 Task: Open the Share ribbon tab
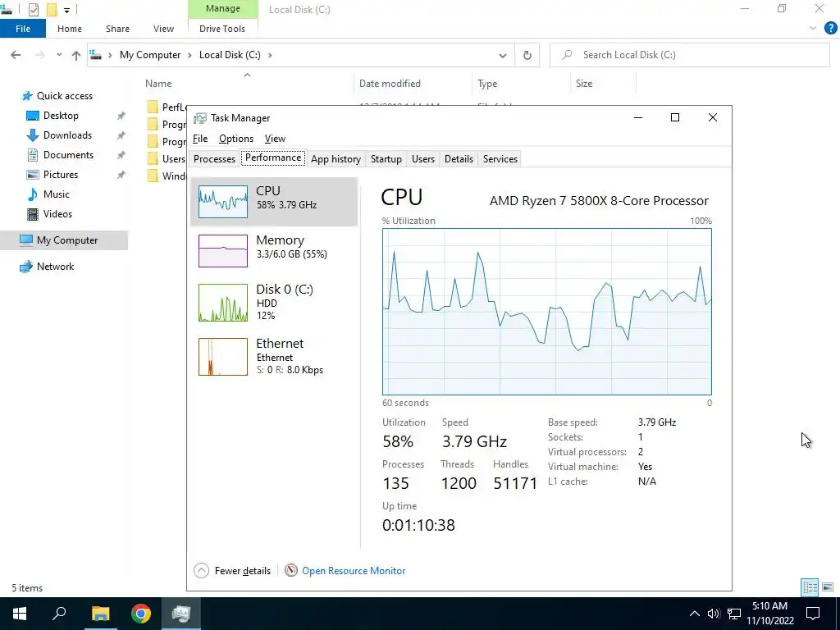[117, 29]
